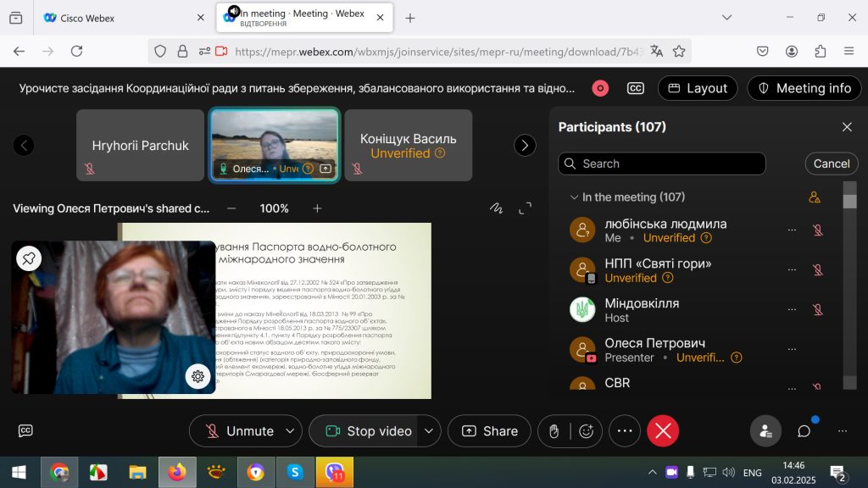The height and width of the screenshot is (488, 868).
Task: Click the participants panel icon
Action: [x=765, y=431]
